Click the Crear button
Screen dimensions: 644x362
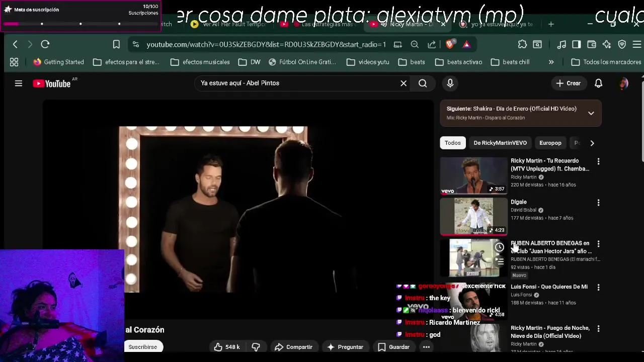point(569,83)
